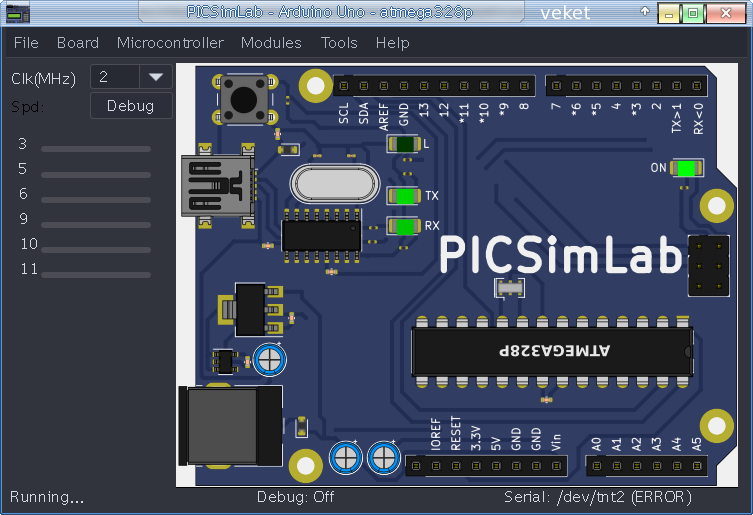Click the ATMEGA328P chip

click(x=552, y=351)
